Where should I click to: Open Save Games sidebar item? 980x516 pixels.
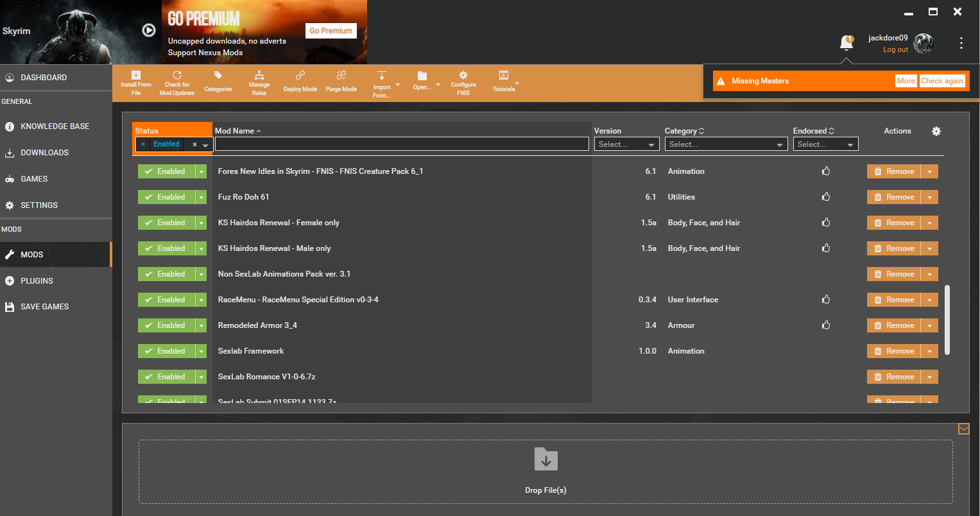click(x=56, y=307)
